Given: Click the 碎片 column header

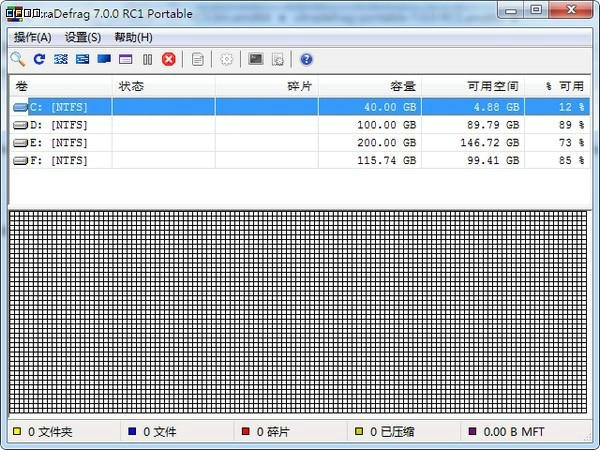Looking at the screenshot, I should point(264,86).
